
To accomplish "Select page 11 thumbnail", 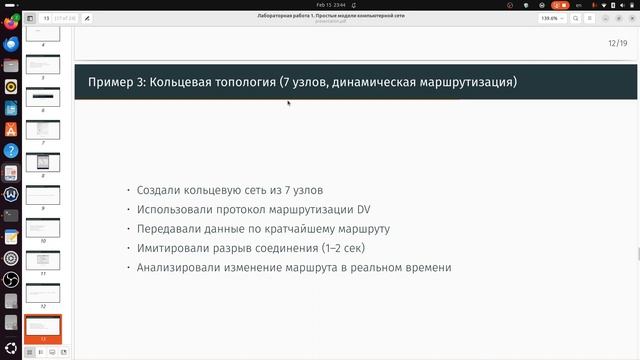I will [43, 260].
